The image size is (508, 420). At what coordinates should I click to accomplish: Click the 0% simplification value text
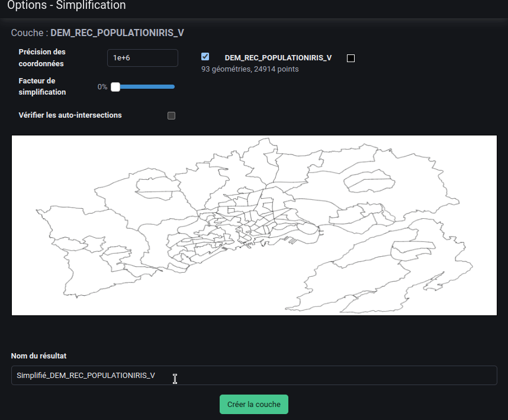tap(102, 87)
